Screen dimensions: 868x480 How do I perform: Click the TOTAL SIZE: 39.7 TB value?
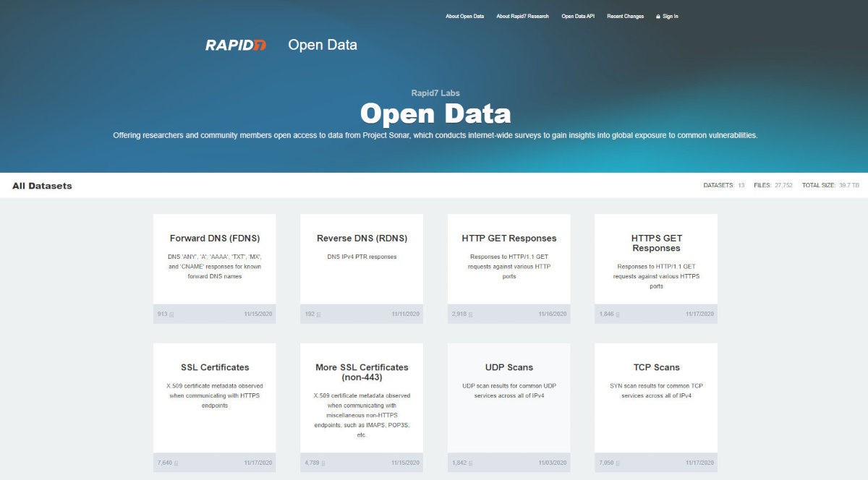[830, 186]
